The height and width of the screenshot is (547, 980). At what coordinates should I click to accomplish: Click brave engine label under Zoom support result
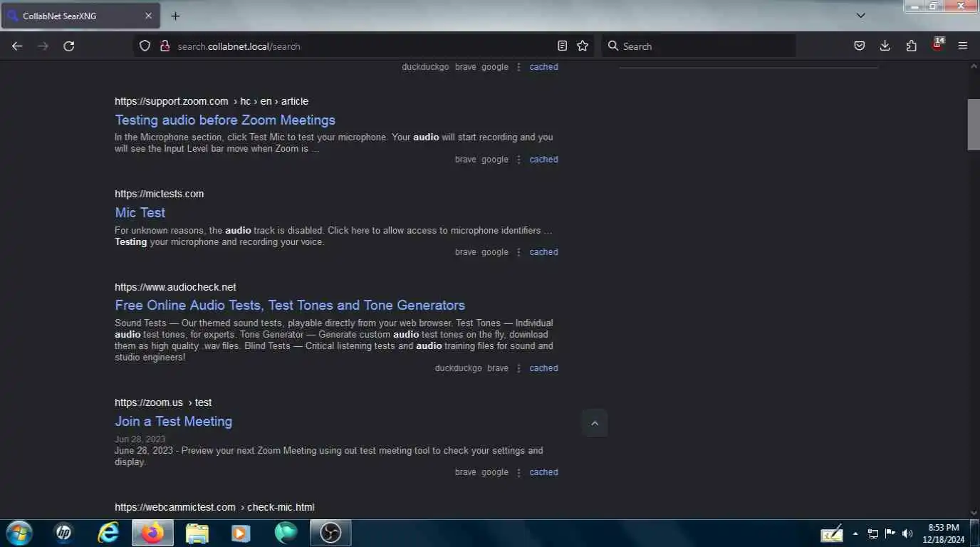(465, 160)
